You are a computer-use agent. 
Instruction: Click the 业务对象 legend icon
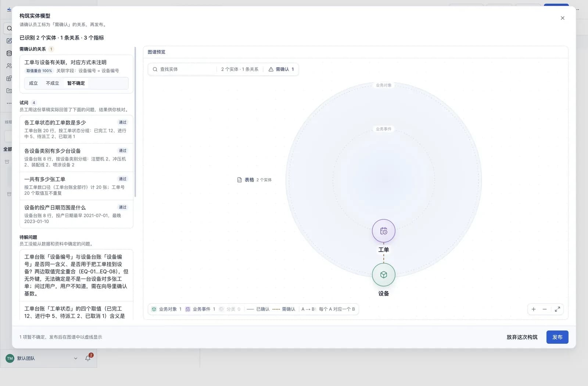point(154,309)
